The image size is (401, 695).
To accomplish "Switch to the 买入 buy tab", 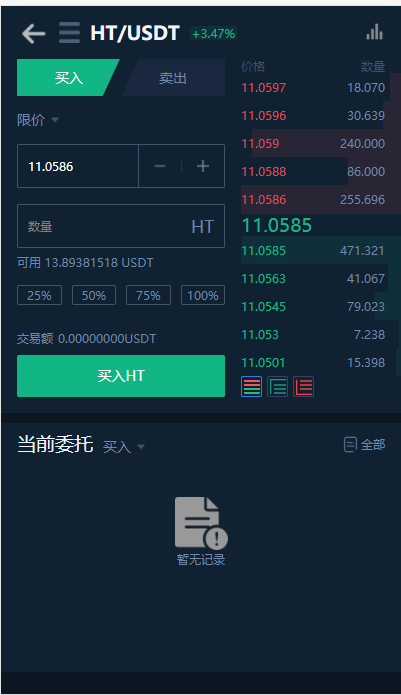I will tap(68, 78).
